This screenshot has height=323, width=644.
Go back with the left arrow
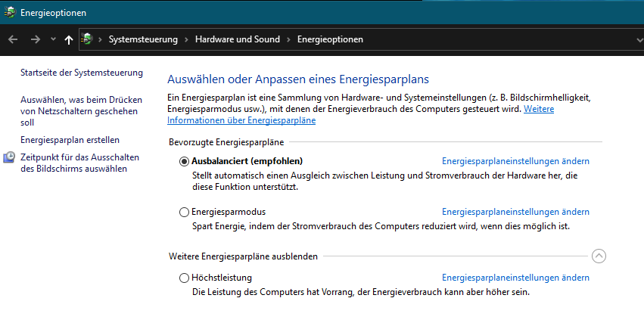13,39
